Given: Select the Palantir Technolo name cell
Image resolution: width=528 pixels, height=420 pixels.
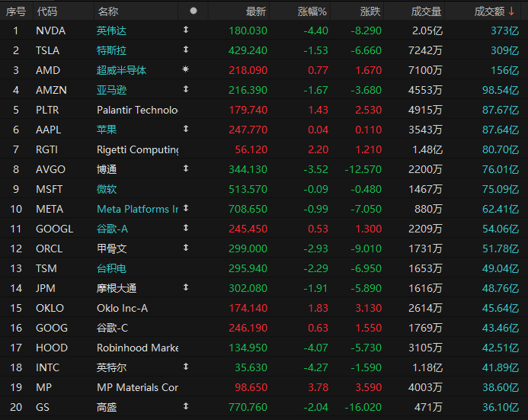Looking at the screenshot, I should [137, 110].
